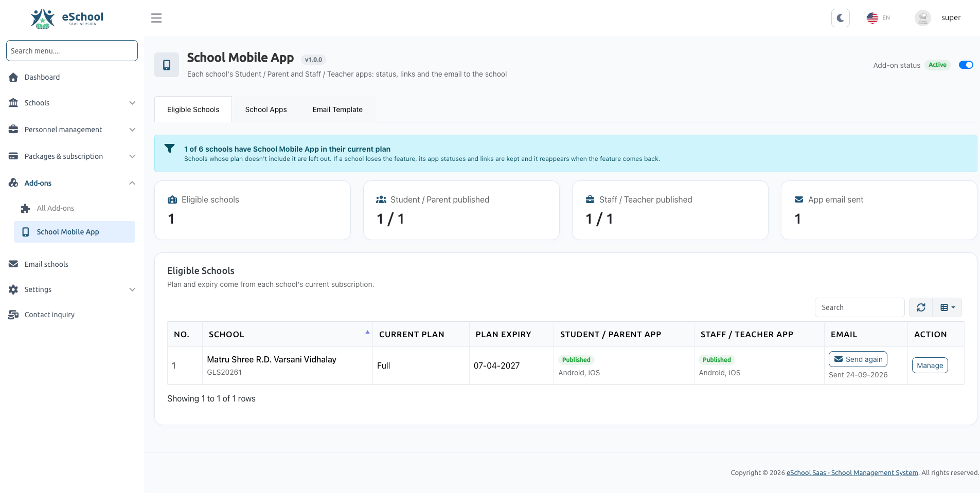The image size is (980, 493).
Task: Click the GLS20261 school code
Action: coord(224,372)
